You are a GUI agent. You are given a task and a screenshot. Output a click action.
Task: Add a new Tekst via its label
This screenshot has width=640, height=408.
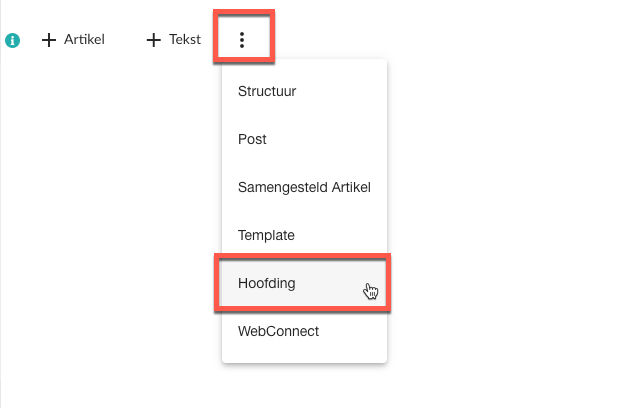coord(185,40)
